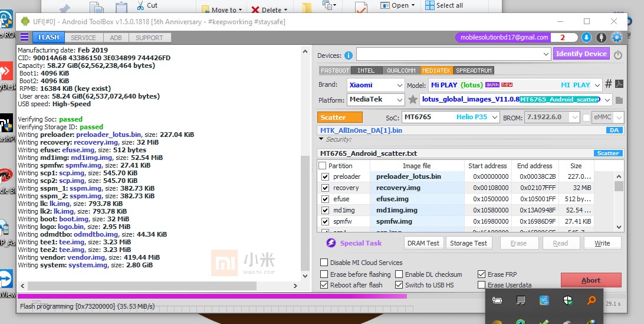Click the Write button
This screenshot has width=644, height=324.
602,243
